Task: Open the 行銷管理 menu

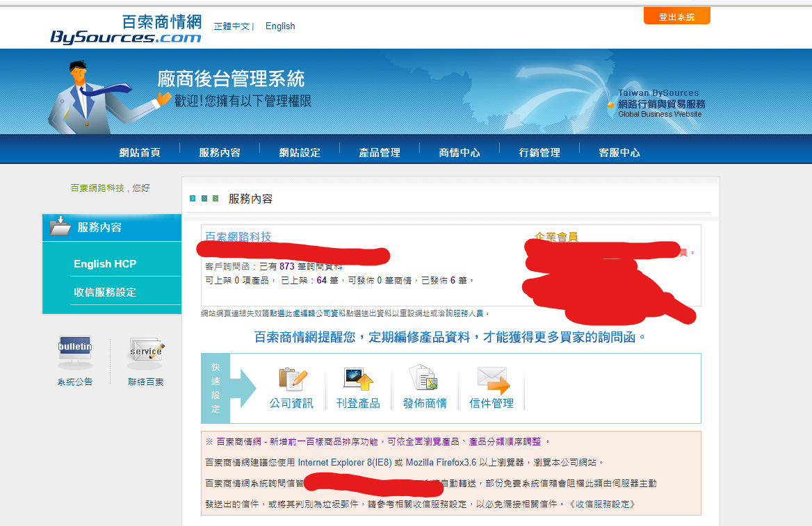Action: click(539, 153)
